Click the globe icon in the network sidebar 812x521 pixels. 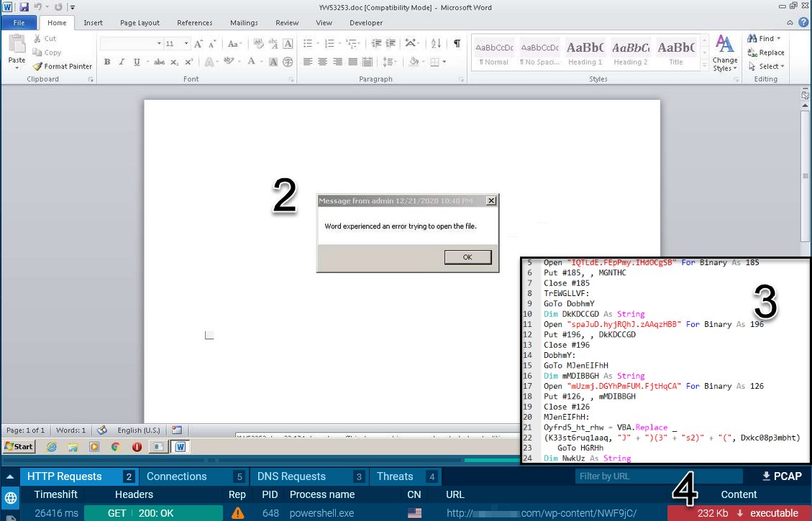point(10,498)
